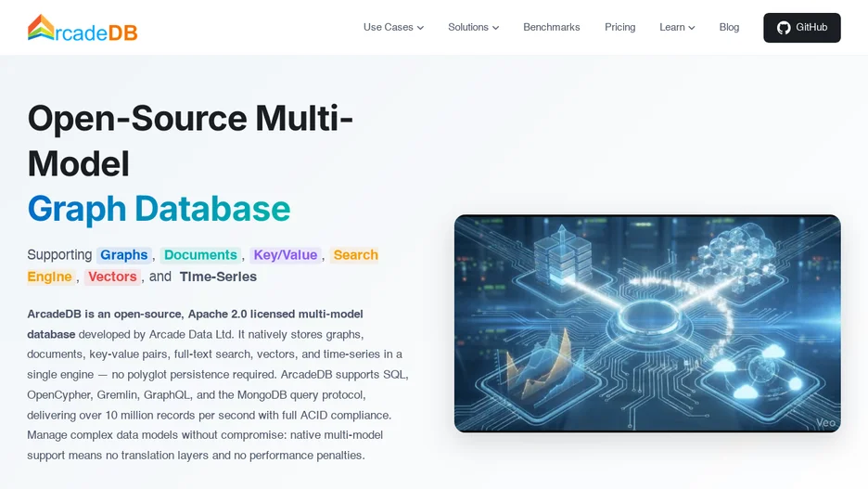The width and height of the screenshot is (868, 489).
Task: Go to the Blog
Action: [x=729, y=27]
